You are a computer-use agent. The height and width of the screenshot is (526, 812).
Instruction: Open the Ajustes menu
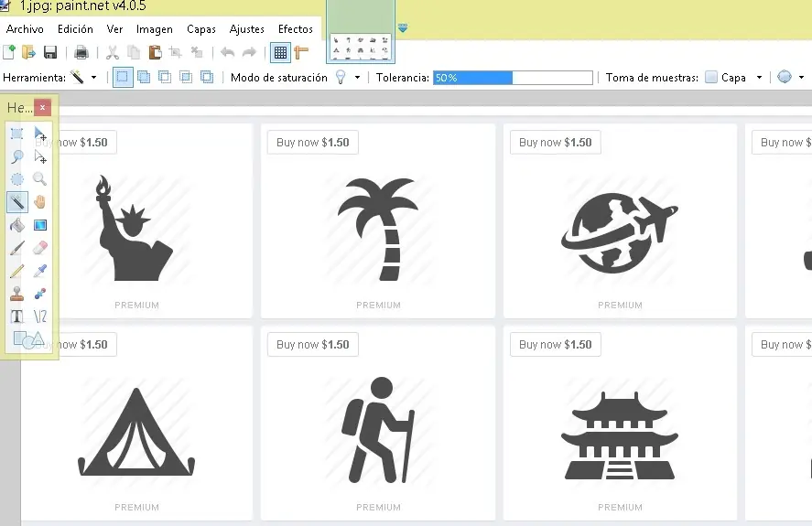tap(246, 29)
